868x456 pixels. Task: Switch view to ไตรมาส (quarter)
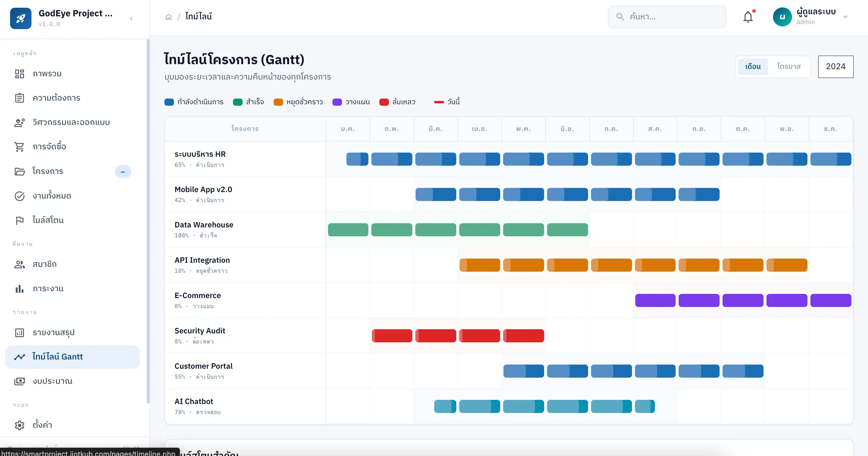(x=788, y=66)
